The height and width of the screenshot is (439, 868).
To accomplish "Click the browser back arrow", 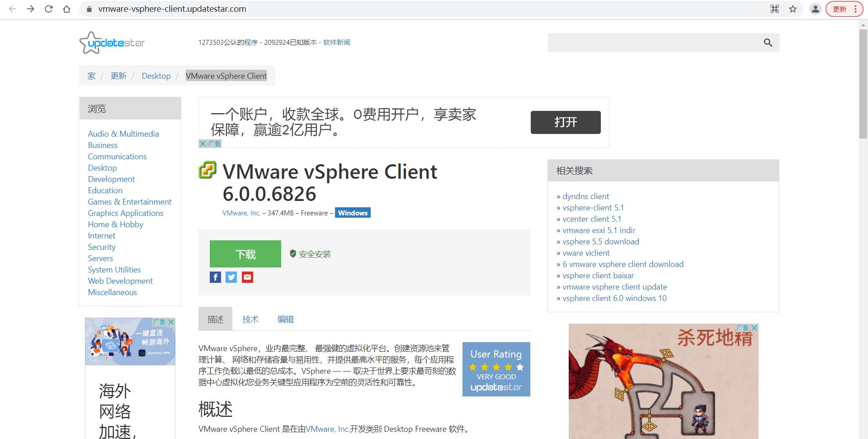I will pos(13,9).
